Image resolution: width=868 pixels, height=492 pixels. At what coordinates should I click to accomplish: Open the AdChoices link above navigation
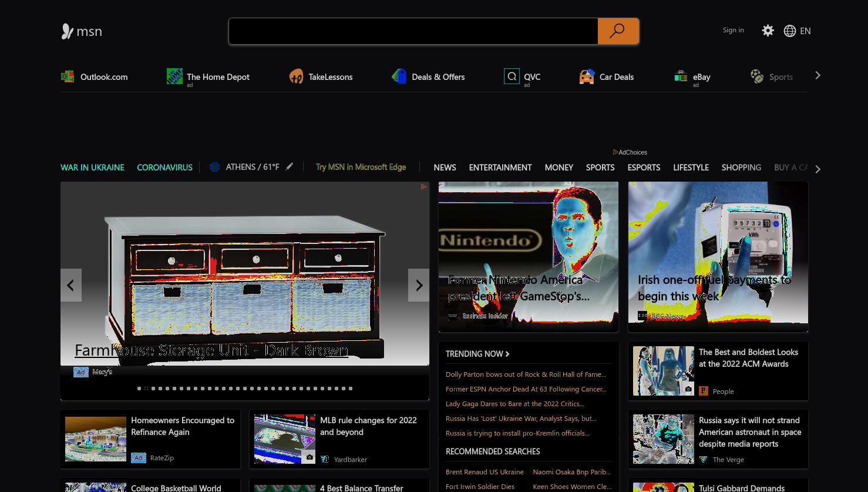(630, 152)
